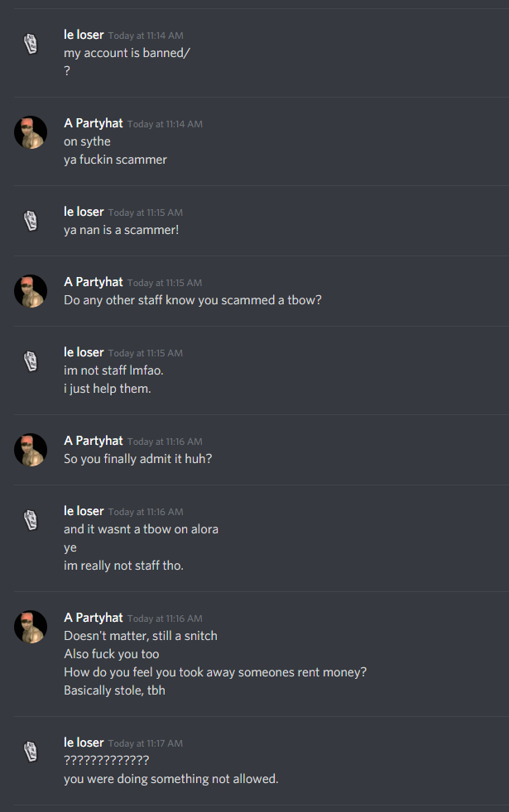
Task: Open A Partyhat avatar beside 'still a snitch'
Action: coord(31,627)
